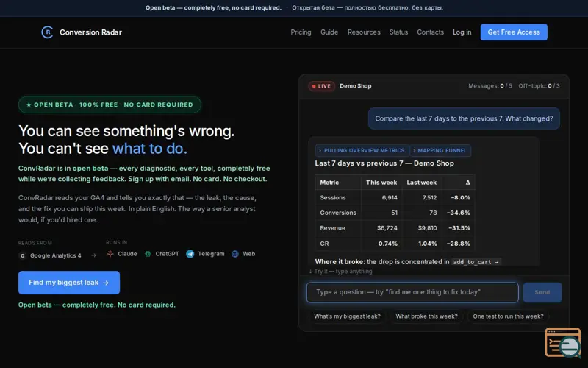The image size is (588, 368).
Task: Click Find my biggest leak button
Action: click(x=69, y=283)
